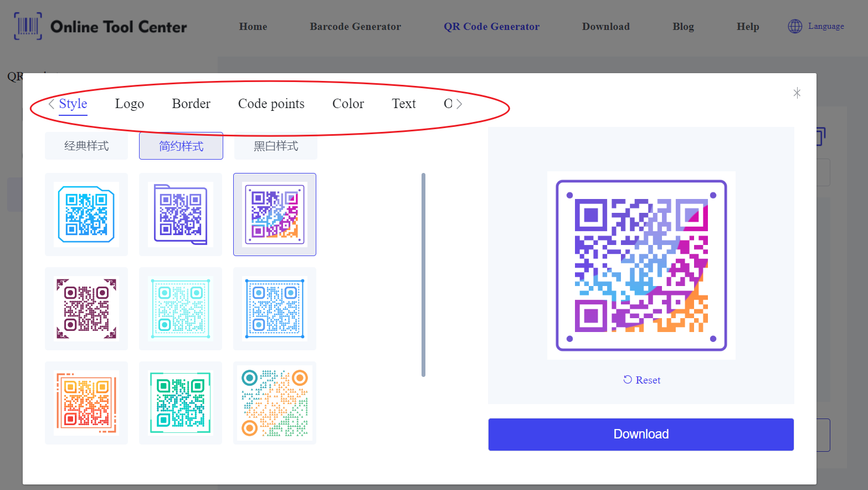The width and height of the screenshot is (868, 490).
Task: Select the 简约样式 style category
Action: pos(181,146)
